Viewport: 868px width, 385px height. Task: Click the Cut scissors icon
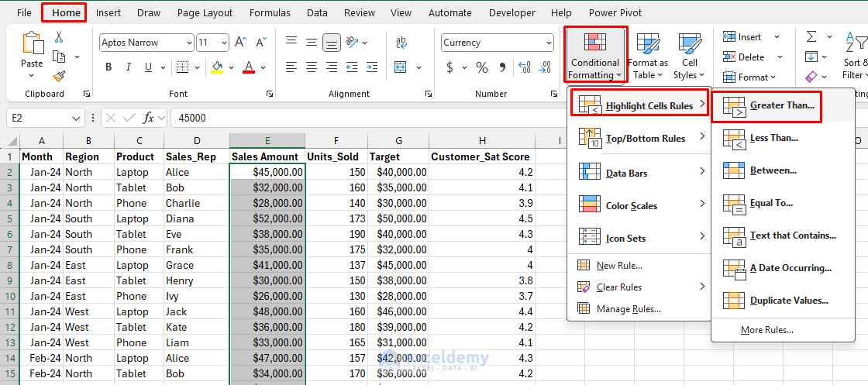click(x=59, y=37)
